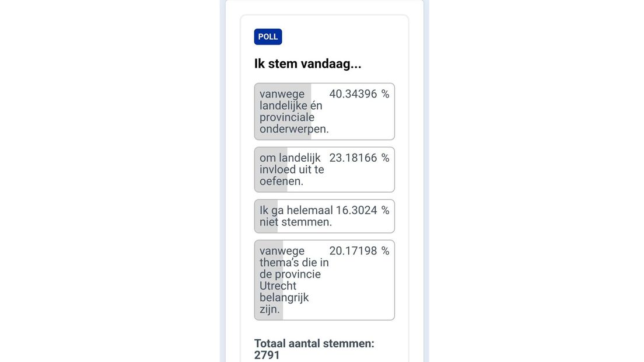Select the 'Ik stem vandaag...' poll heading
Image resolution: width=644 pixels, height=362 pixels.
coord(307,64)
